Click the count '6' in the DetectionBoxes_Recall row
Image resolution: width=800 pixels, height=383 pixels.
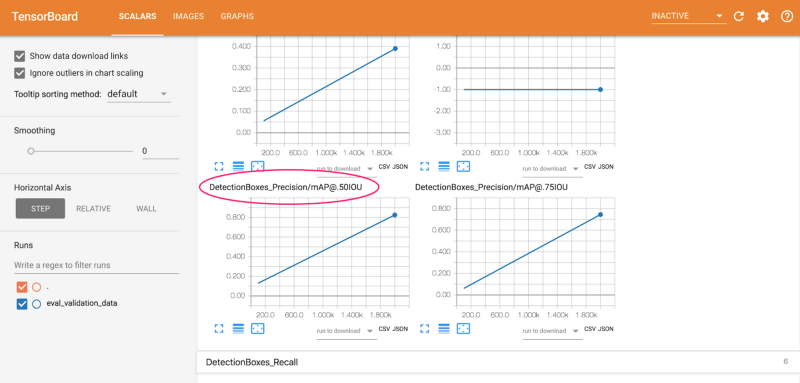point(786,362)
